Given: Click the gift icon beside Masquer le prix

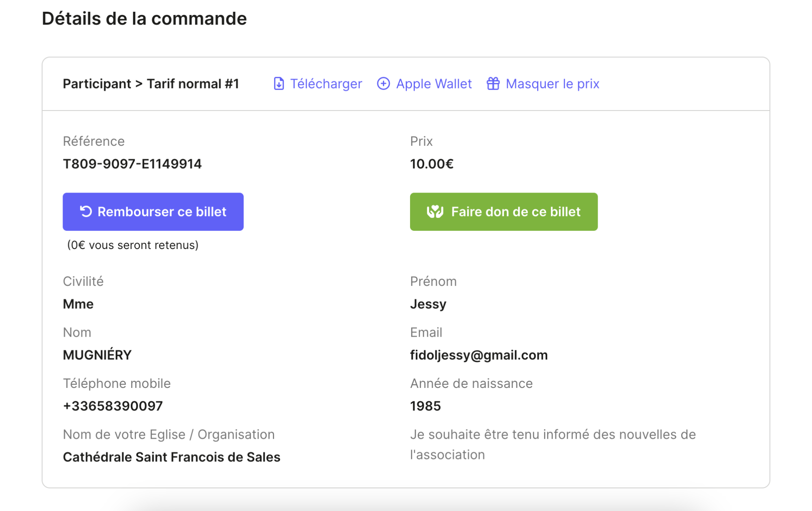Looking at the screenshot, I should click(493, 84).
